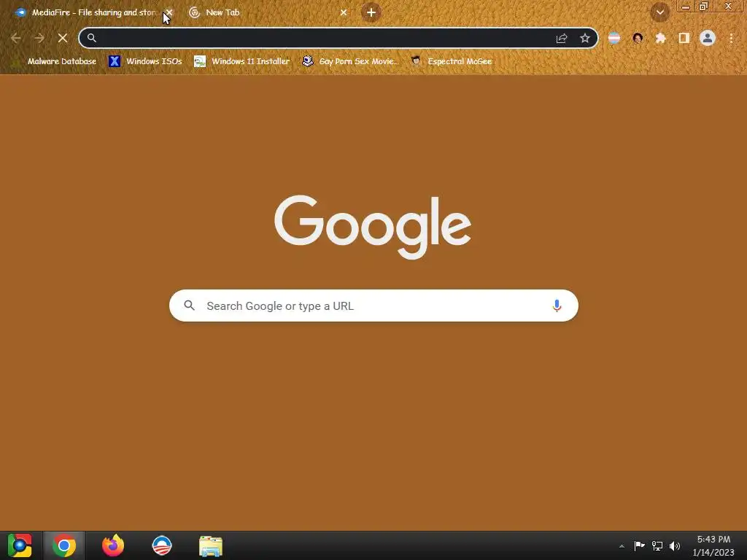The image size is (747, 560).
Task: Click the Windows 11 Installer bookmark favicon
Action: pos(200,61)
